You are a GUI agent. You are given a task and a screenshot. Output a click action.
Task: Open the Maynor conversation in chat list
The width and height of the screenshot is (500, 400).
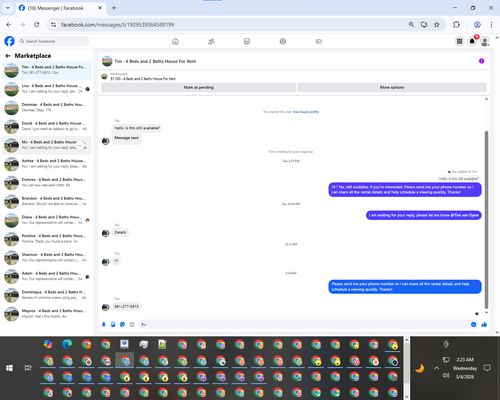(47, 313)
